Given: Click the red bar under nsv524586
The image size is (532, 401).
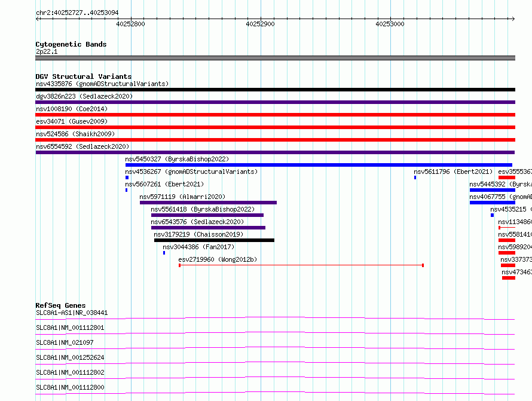Looking at the screenshot, I should click(275, 140).
